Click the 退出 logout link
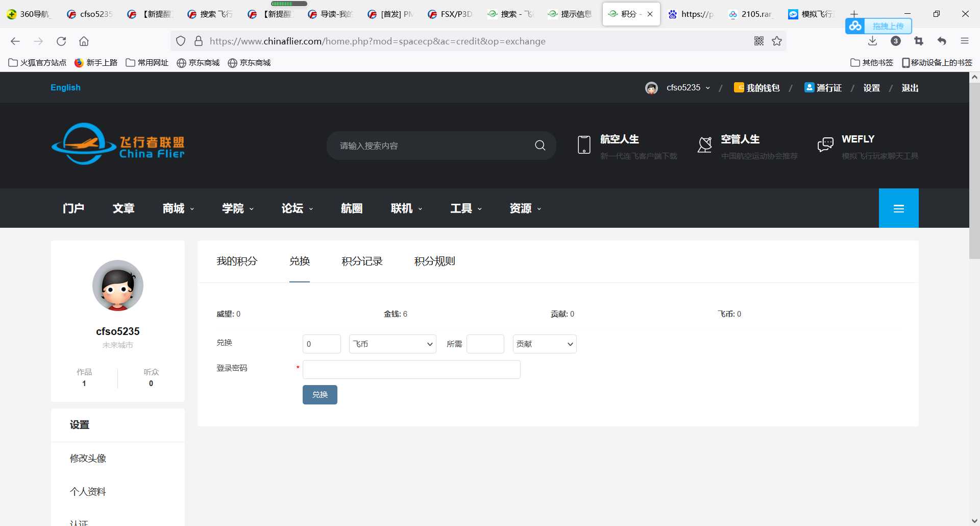The width and height of the screenshot is (980, 526). (x=910, y=87)
